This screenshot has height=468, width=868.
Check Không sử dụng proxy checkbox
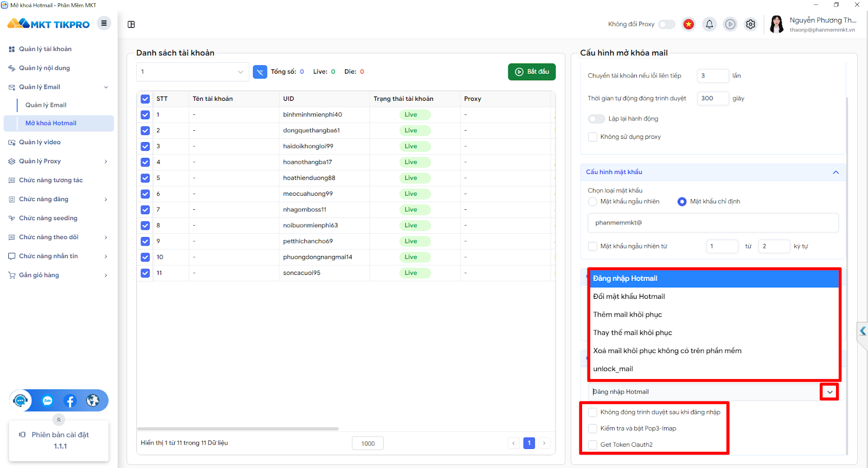592,137
